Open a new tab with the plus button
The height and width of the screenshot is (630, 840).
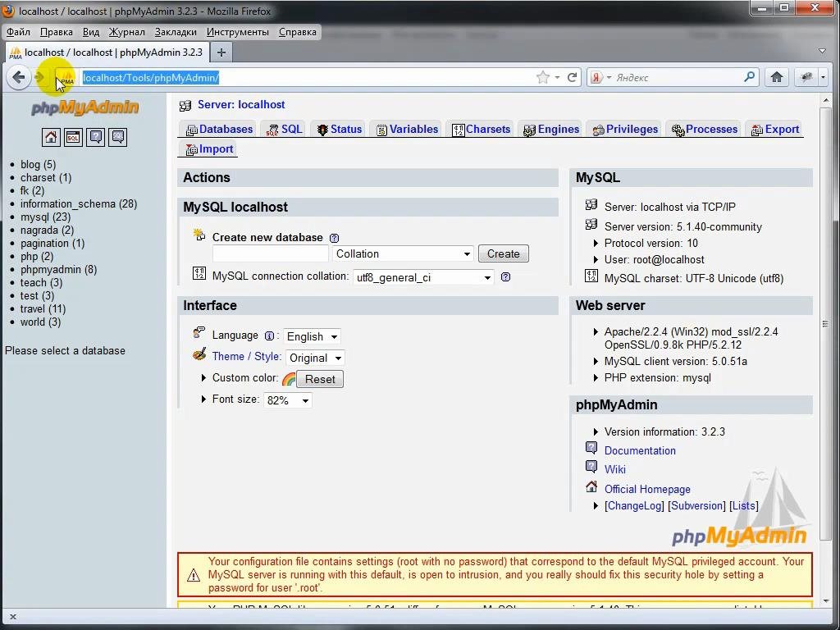221,52
